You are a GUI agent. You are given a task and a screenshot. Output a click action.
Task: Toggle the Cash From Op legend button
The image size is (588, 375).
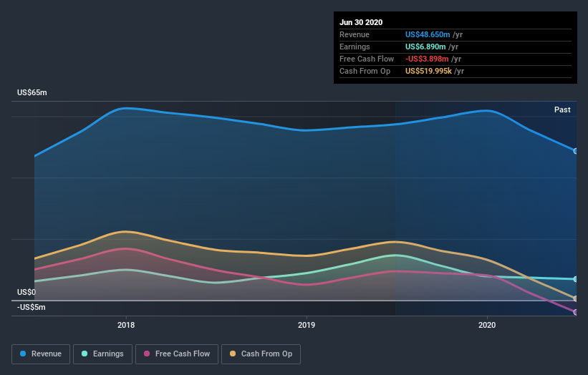(x=261, y=354)
